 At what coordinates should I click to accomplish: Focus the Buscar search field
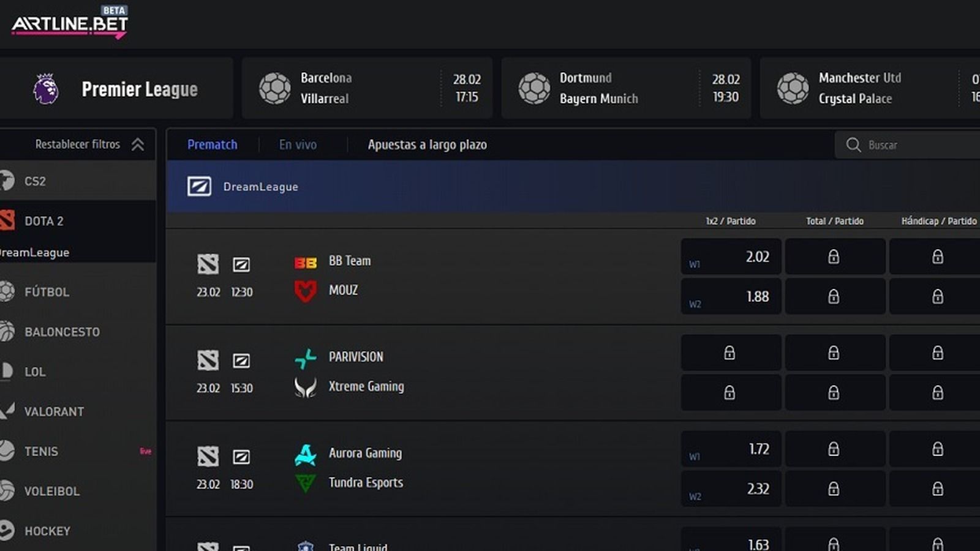(908, 144)
